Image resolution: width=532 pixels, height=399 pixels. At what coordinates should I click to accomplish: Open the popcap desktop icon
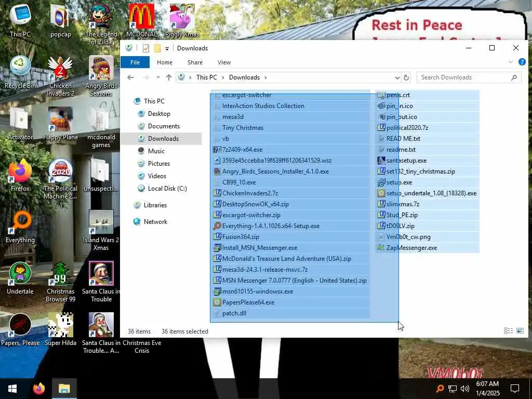pyautogui.click(x=60, y=20)
